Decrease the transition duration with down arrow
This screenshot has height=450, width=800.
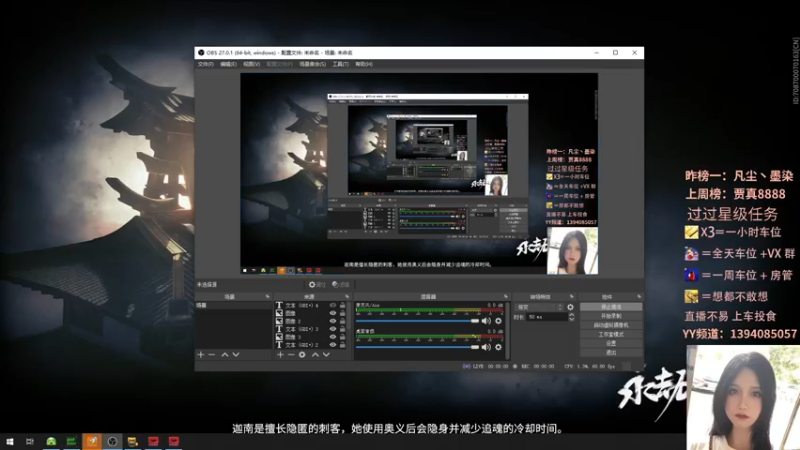click(571, 319)
